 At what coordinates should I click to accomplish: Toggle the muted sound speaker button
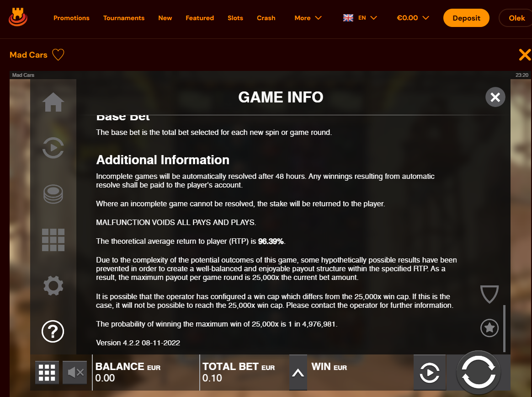coord(75,373)
